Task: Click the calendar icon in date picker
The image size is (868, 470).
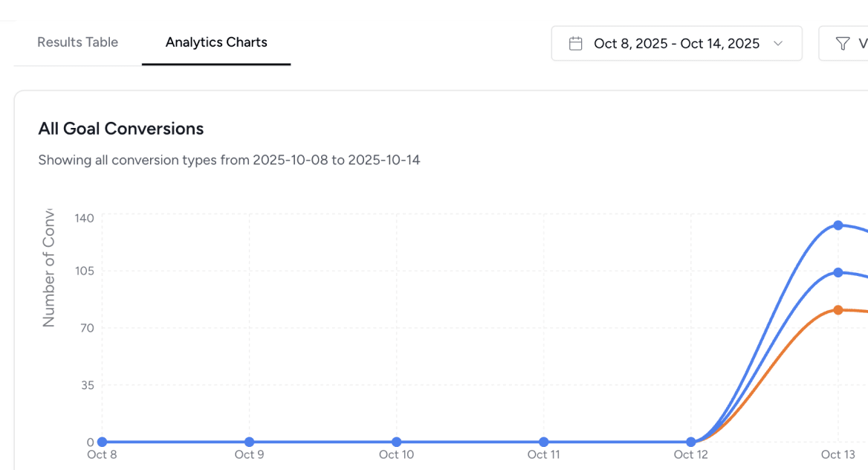Action: [575, 44]
